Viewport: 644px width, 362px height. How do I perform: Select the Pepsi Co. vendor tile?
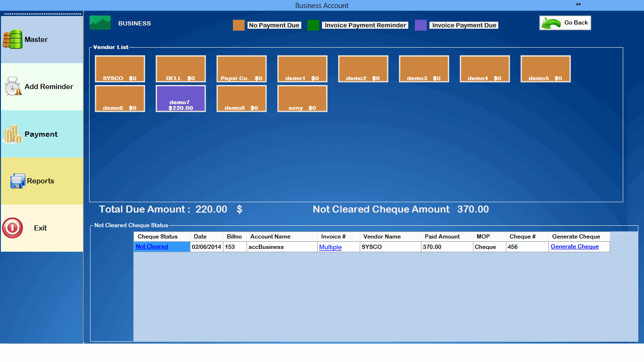click(x=241, y=68)
